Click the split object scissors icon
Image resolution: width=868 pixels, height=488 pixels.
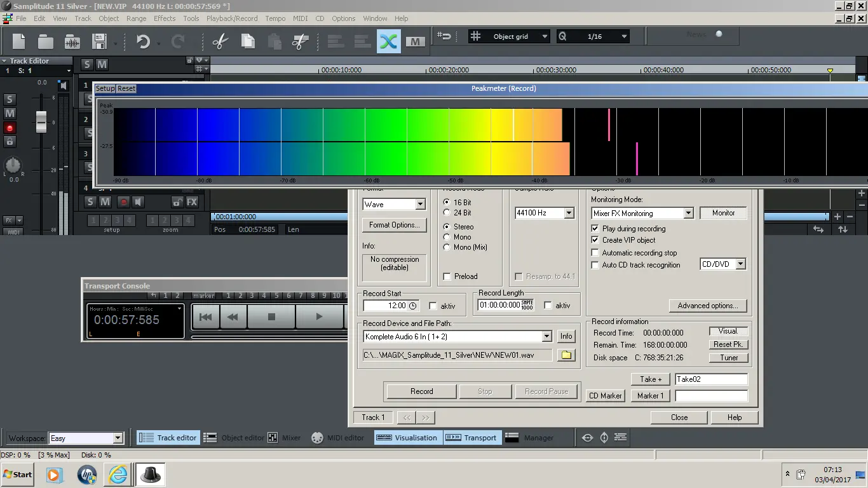click(x=300, y=42)
